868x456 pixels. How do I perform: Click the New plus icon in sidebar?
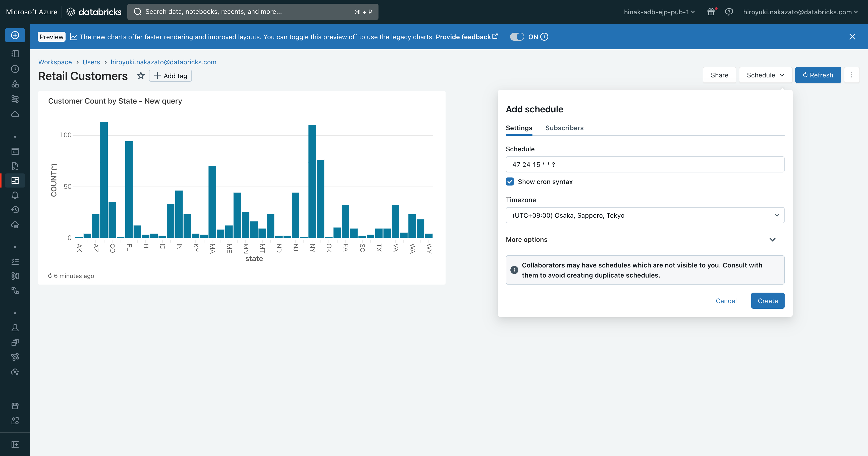coord(15,35)
